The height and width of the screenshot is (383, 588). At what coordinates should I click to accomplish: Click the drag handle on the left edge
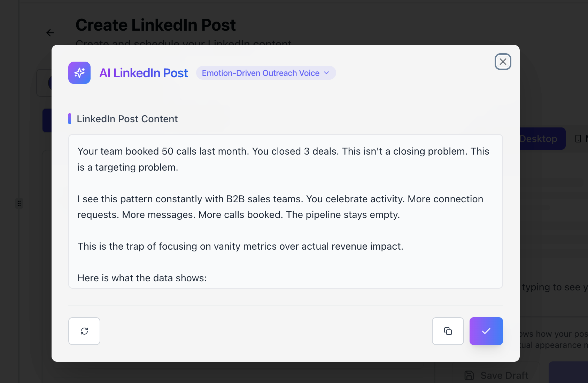click(19, 203)
